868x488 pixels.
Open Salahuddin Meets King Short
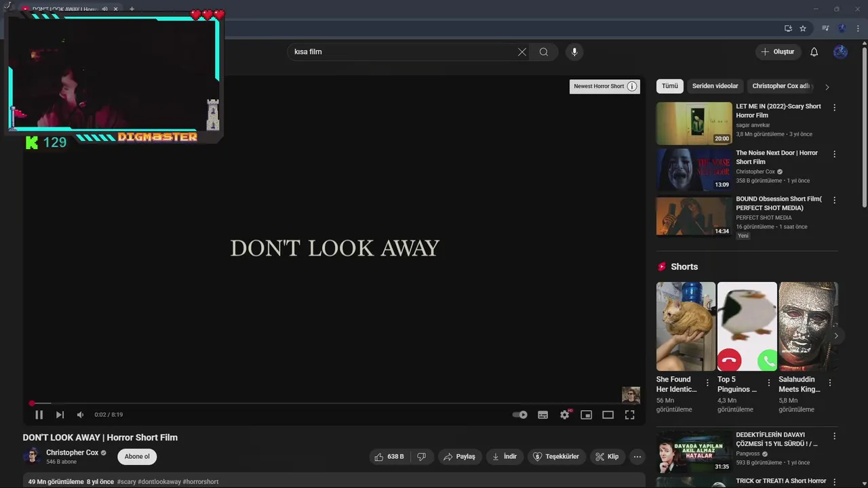pyautogui.click(x=808, y=327)
